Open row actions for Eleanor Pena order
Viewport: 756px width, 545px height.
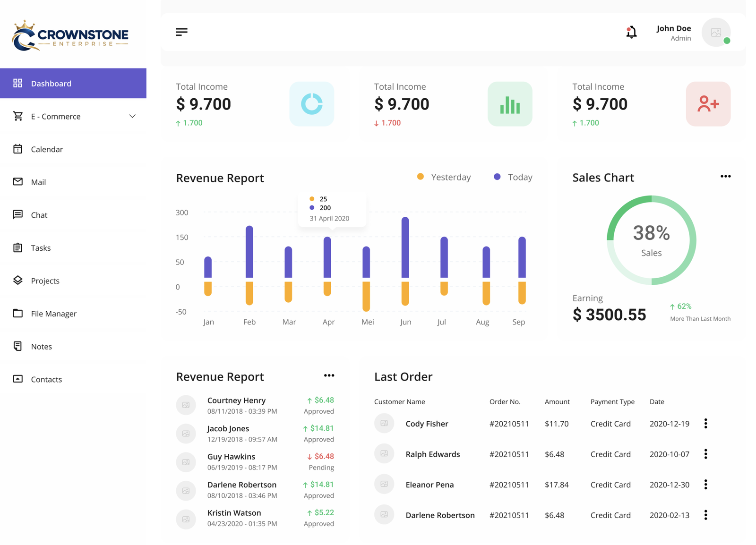coord(706,485)
